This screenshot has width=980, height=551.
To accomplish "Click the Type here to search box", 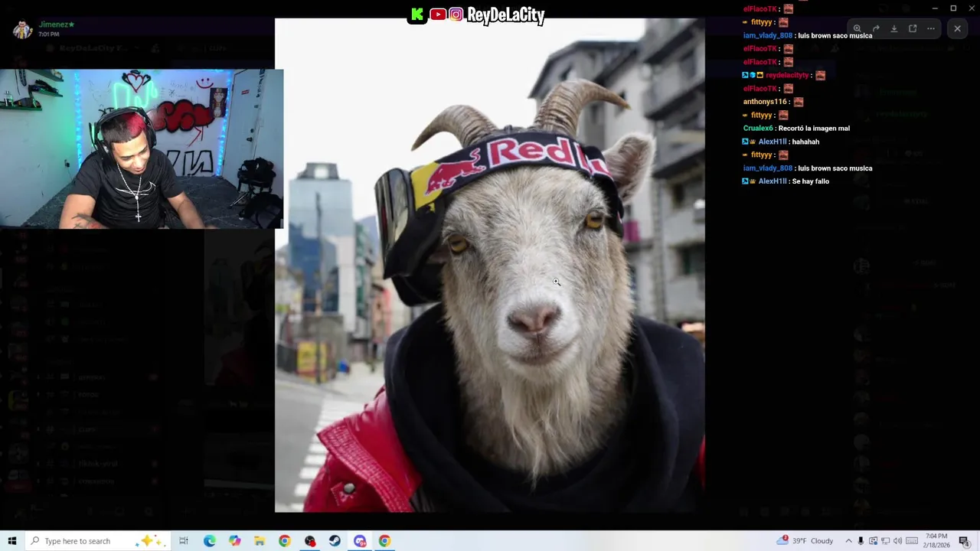I will (x=97, y=541).
